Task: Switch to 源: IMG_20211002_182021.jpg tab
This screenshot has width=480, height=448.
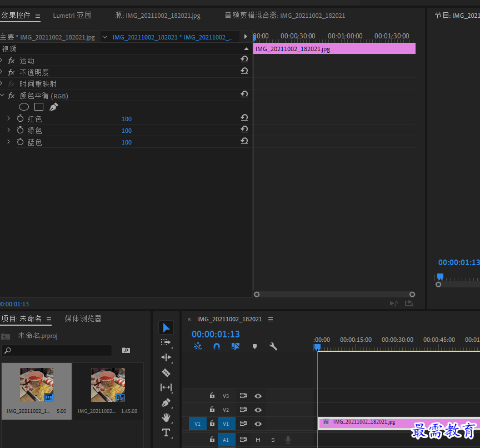Action: (x=158, y=16)
